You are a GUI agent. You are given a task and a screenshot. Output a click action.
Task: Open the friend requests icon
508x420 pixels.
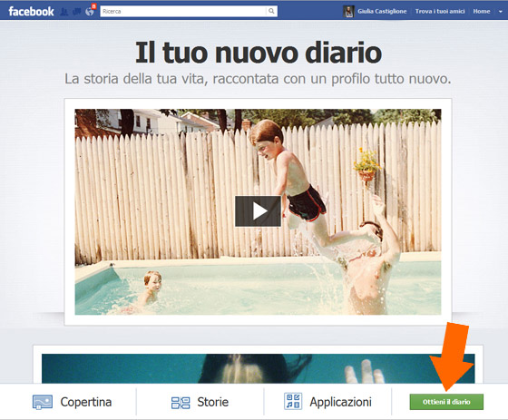[x=64, y=12]
